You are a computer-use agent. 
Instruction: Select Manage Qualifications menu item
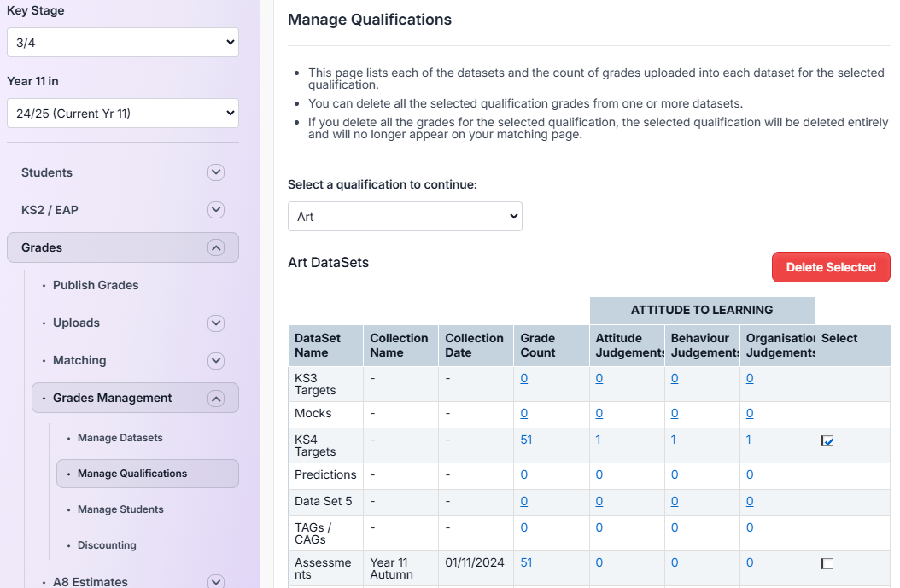coord(148,474)
